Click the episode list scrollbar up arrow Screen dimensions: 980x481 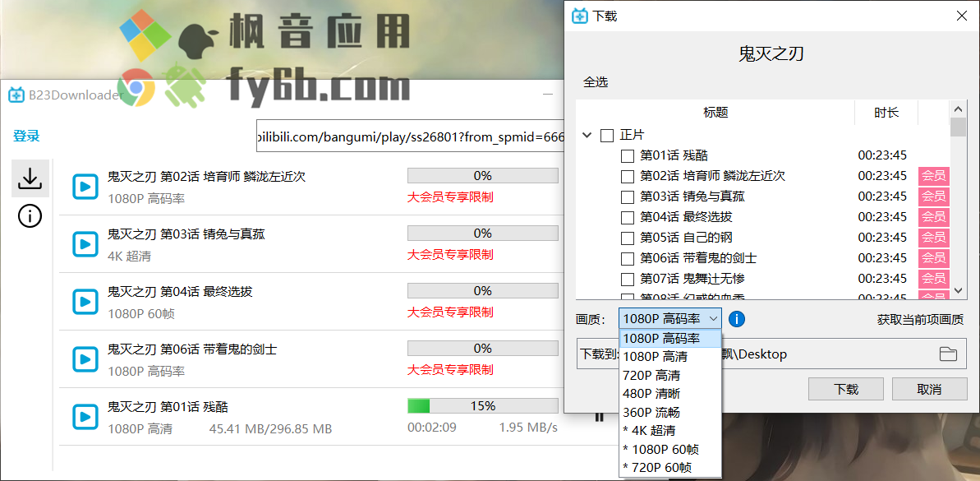pyautogui.click(x=958, y=108)
